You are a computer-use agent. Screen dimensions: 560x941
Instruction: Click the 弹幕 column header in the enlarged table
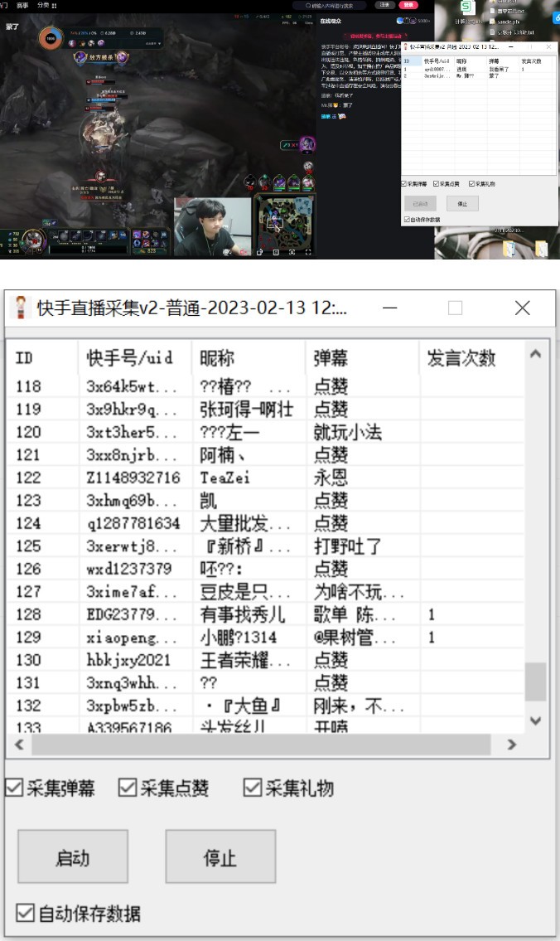[x=362, y=357]
